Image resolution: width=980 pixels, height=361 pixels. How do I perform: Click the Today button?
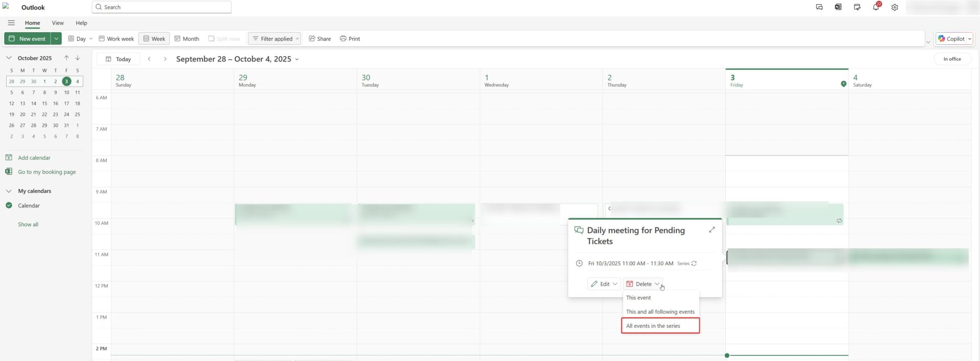coord(118,59)
